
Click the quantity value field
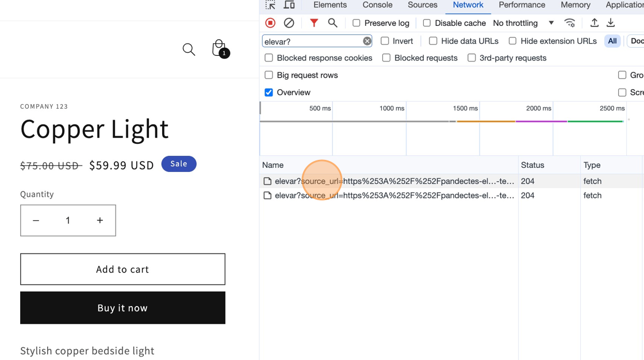coord(68,221)
